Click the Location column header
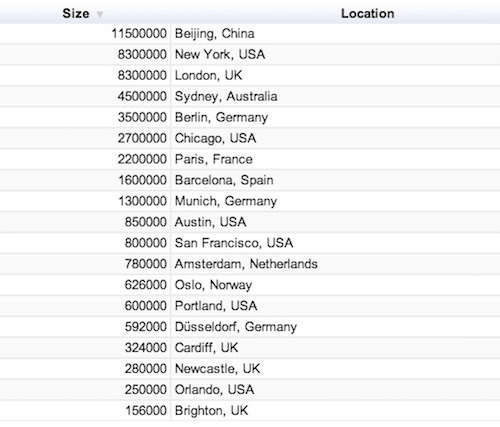The width and height of the screenshot is (500, 427). pyautogui.click(x=368, y=14)
